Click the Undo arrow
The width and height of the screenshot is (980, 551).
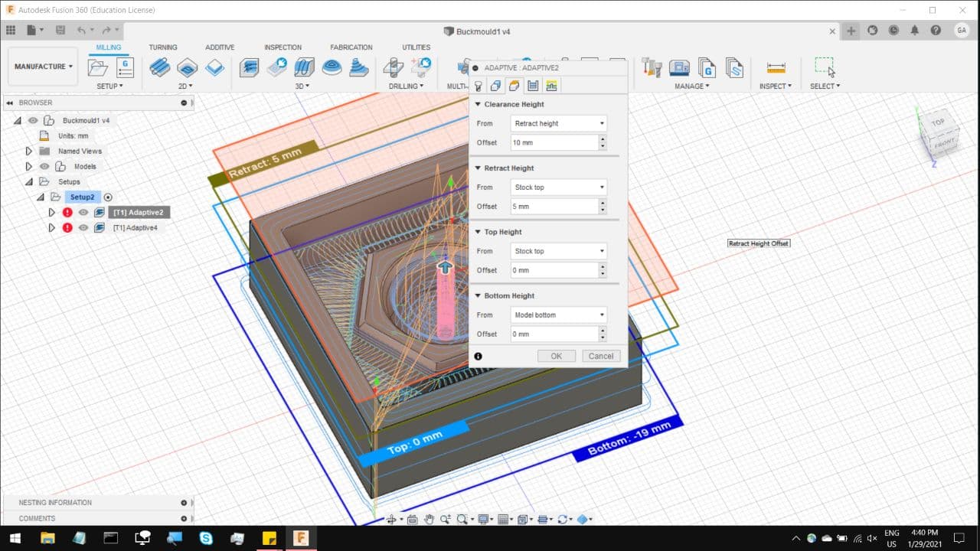[81, 31]
